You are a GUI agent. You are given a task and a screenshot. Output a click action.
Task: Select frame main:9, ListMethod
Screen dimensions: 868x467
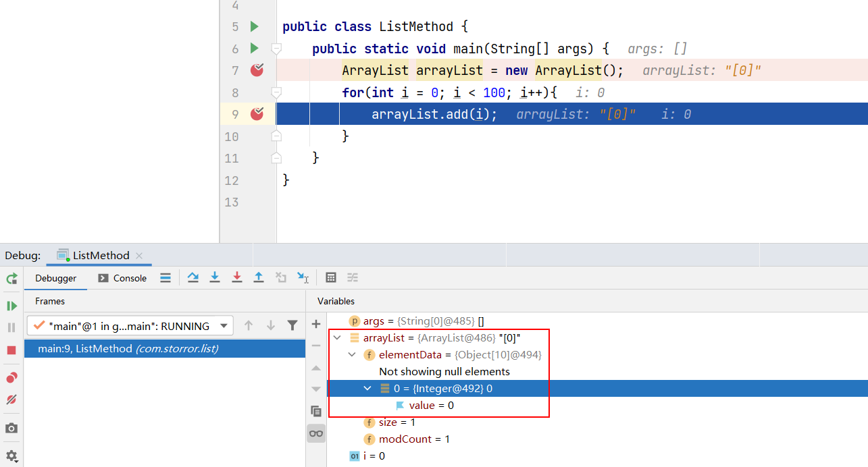165,348
